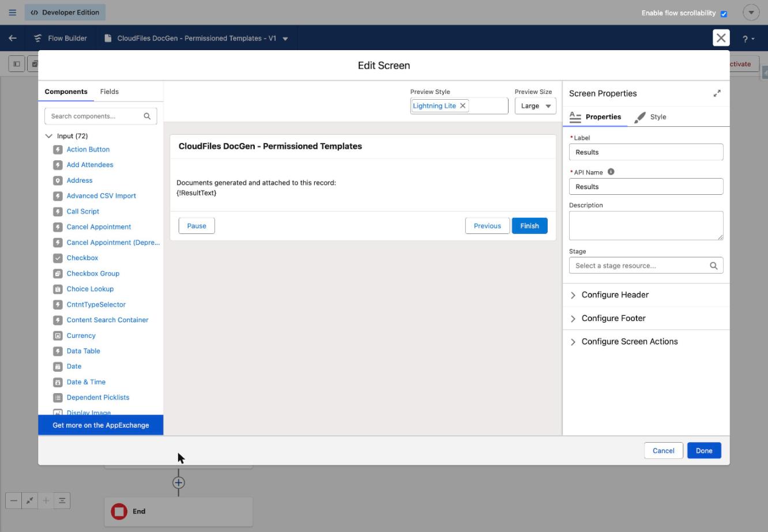Click the Checkbox component's icon
Screen dimensions: 768x532
[x=58, y=258]
